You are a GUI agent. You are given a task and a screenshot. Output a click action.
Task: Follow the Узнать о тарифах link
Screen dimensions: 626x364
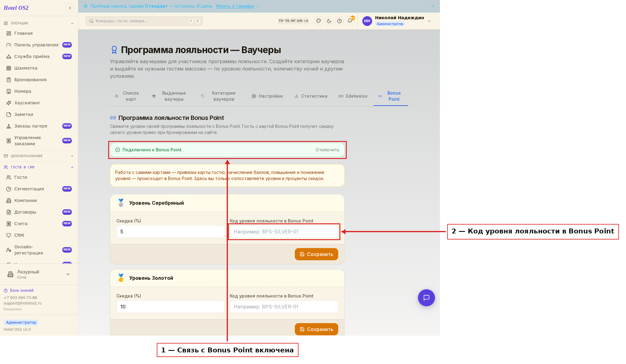[235, 6]
